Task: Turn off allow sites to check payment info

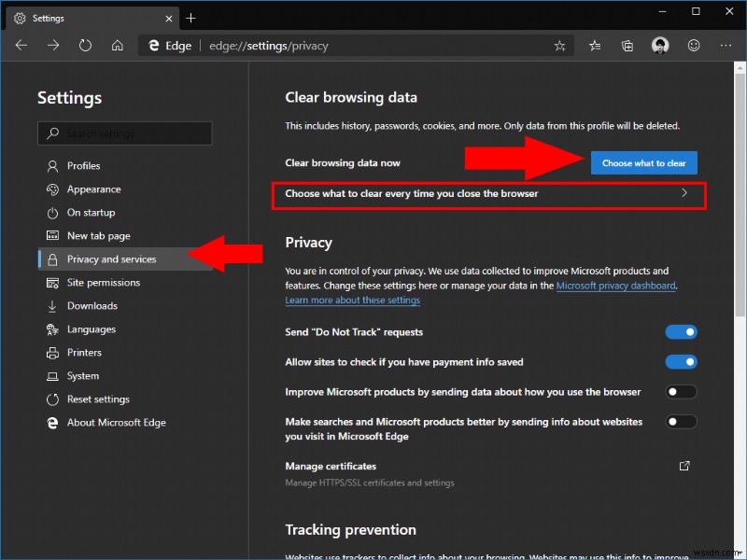Action: point(681,361)
